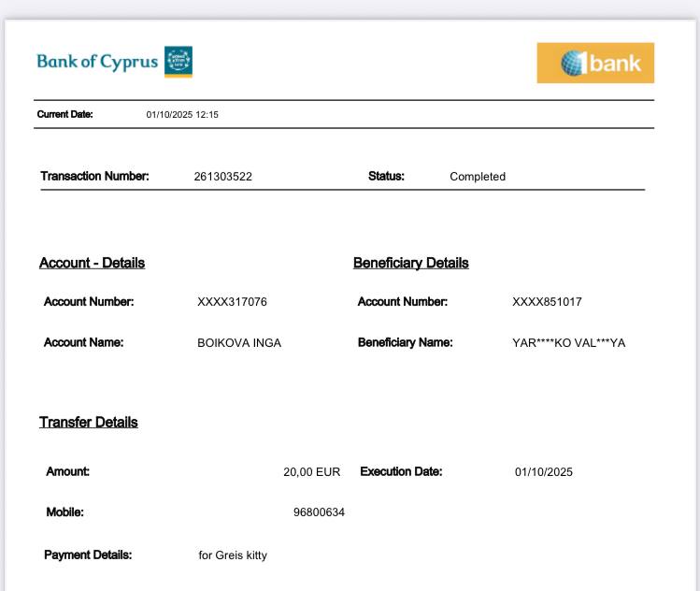Viewport: 700px width, 591px height.
Task: Select the mobile number 96800634
Action: [319, 512]
